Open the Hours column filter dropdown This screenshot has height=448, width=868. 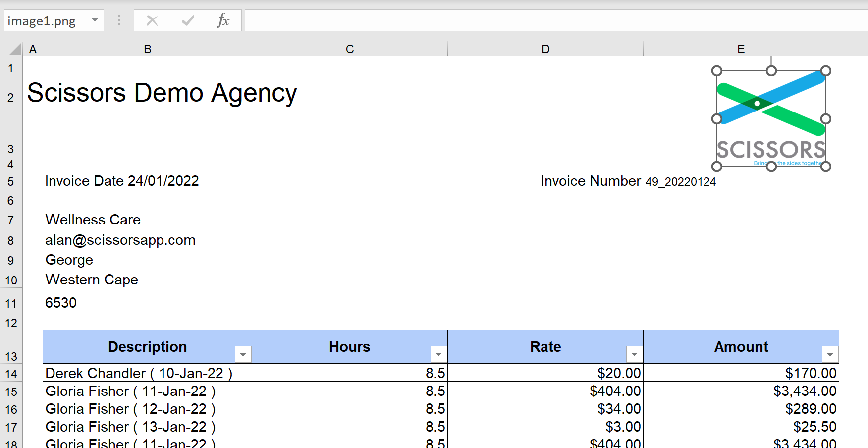coord(438,354)
